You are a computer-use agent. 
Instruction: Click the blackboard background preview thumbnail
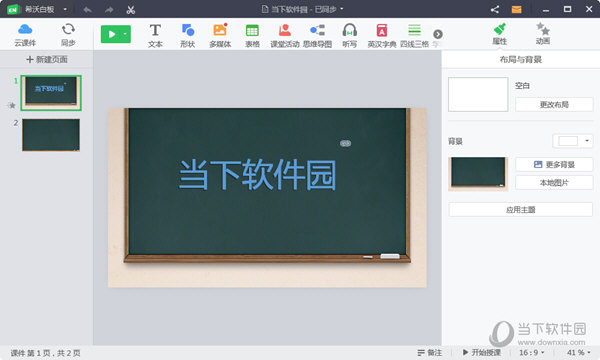point(478,174)
